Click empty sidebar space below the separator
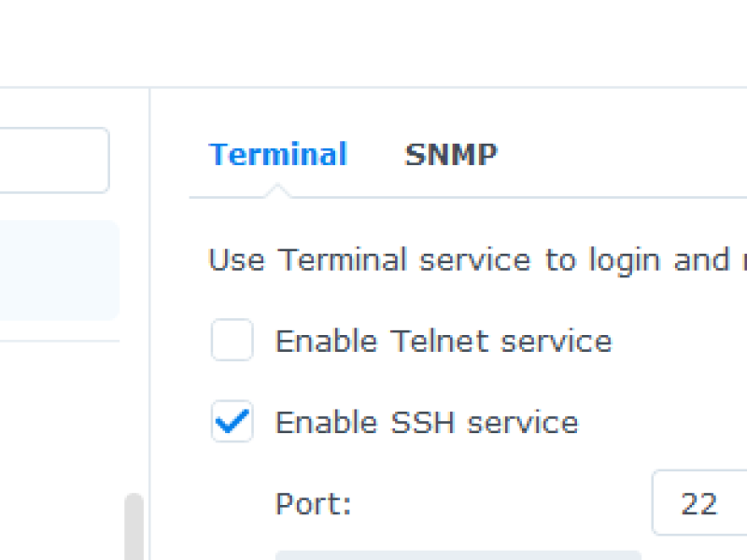 tap(60, 414)
